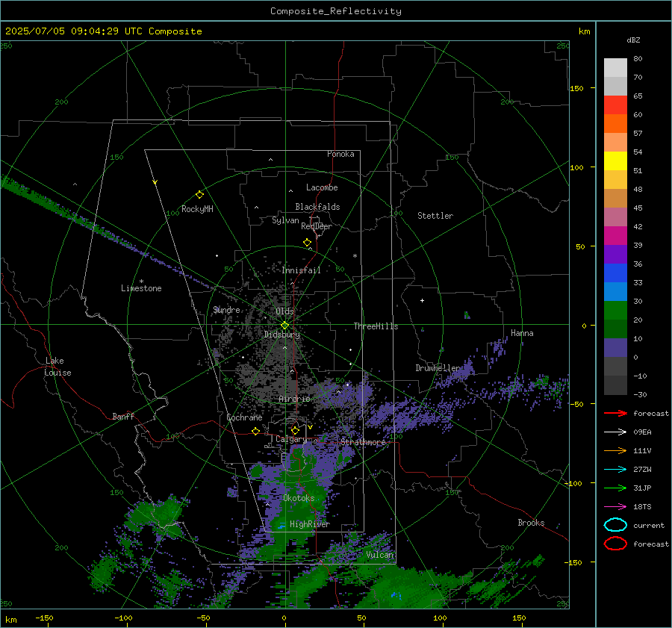Click the -150 value on bottom axis
Screen dimensions: 672x628
[x=44, y=618]
